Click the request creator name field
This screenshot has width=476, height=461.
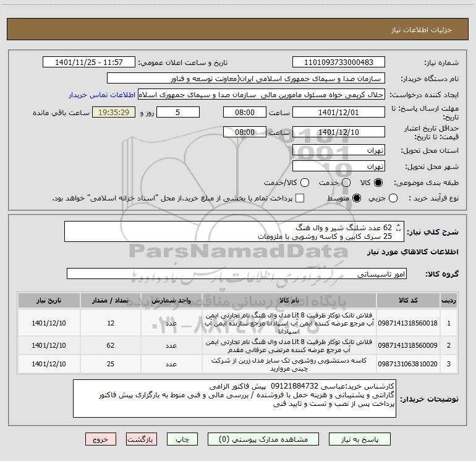coord(261,94)
